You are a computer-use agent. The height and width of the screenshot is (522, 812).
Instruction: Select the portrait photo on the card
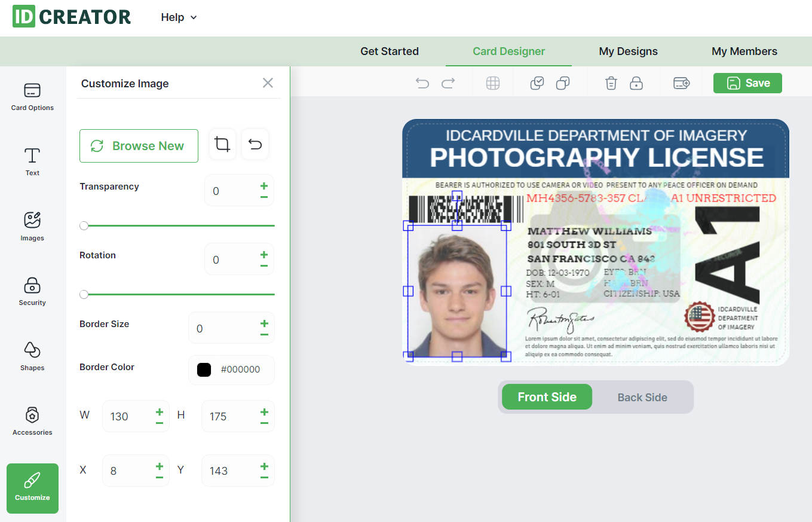pos(457,291)
